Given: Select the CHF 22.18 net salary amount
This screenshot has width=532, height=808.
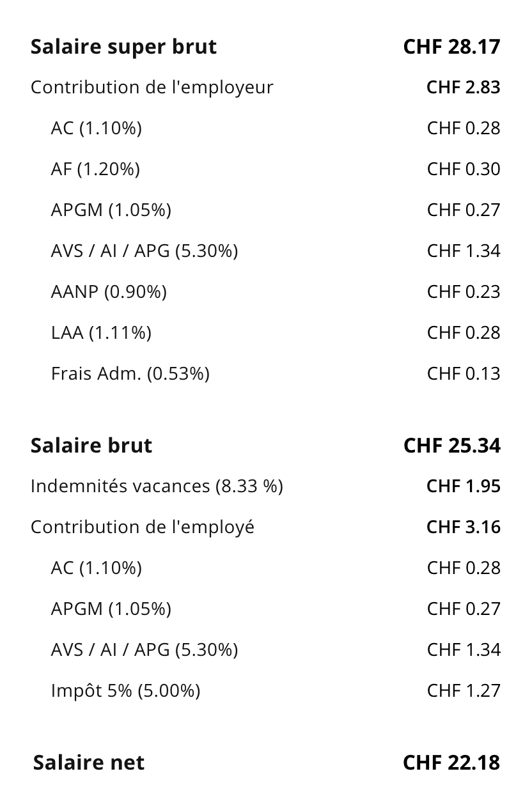Looking at the screenshot, I should 451,763.
